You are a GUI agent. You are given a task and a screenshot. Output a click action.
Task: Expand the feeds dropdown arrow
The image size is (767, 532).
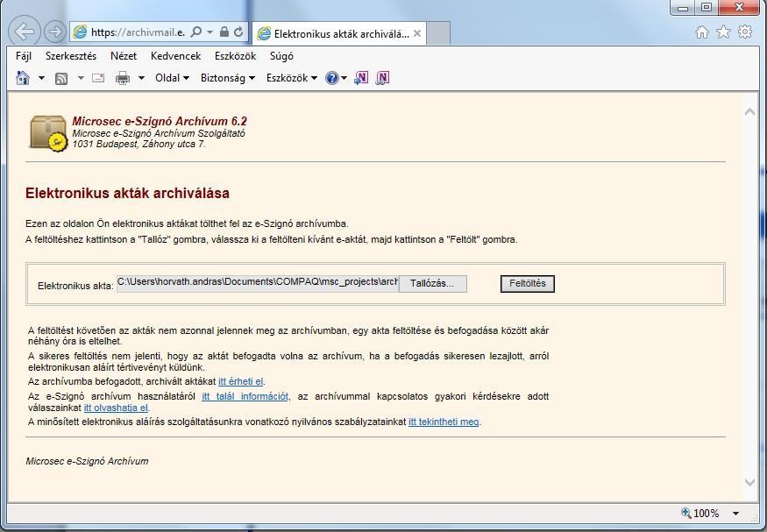point(81,78)
